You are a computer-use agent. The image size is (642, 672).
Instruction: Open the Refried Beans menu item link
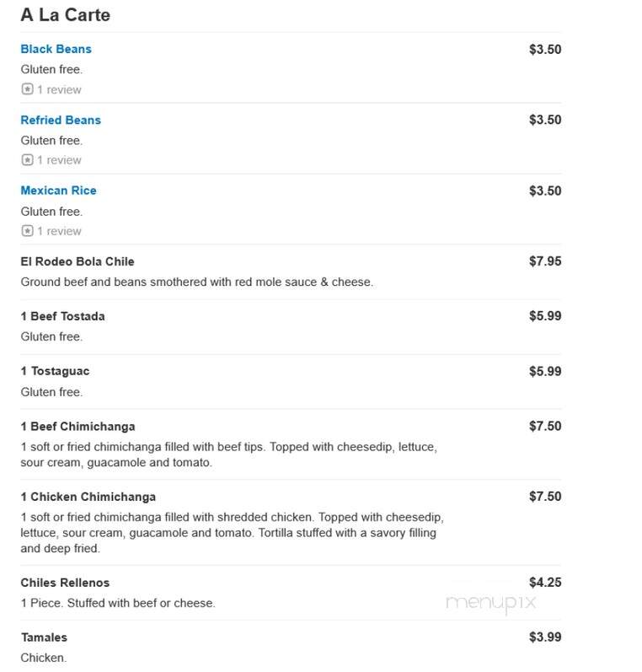pos(61,120)
